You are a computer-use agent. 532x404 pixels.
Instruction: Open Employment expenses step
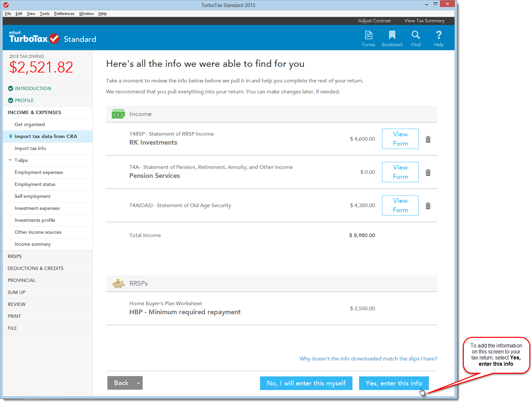coord(48,172)
